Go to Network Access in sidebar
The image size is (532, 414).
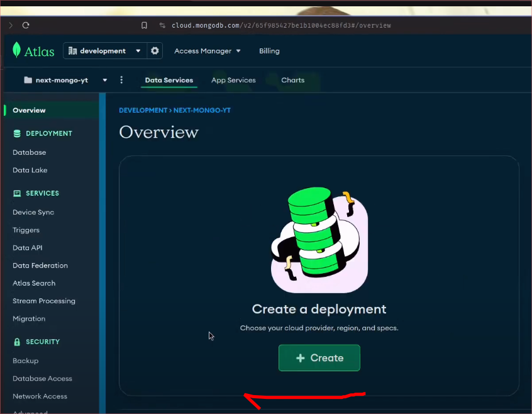click(40, 396)
